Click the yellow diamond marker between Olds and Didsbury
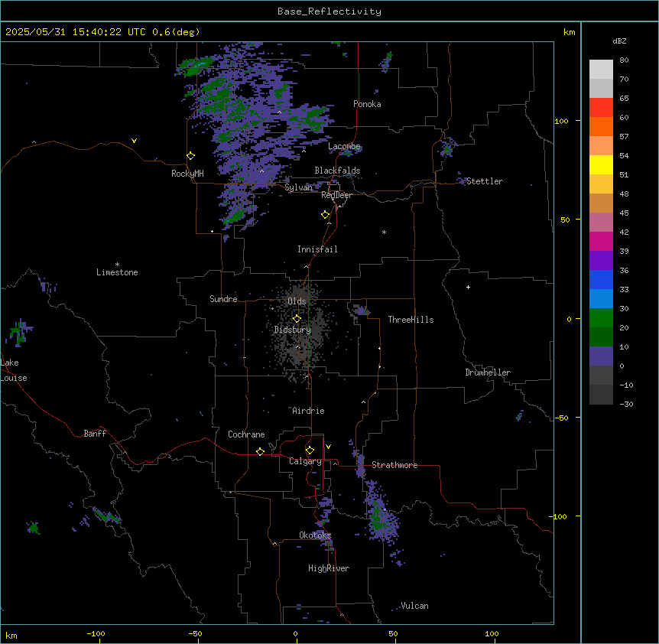 297,319
